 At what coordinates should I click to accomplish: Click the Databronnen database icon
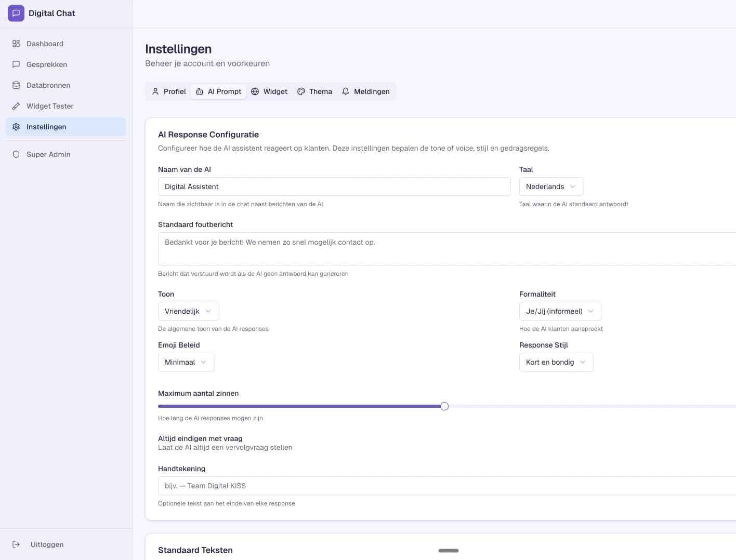tap(16, 85)
